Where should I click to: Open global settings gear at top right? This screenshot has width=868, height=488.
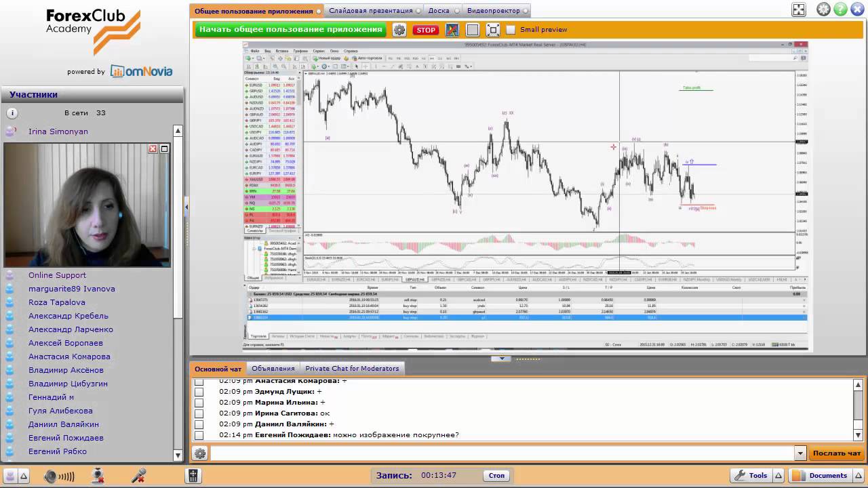[823, 9]
